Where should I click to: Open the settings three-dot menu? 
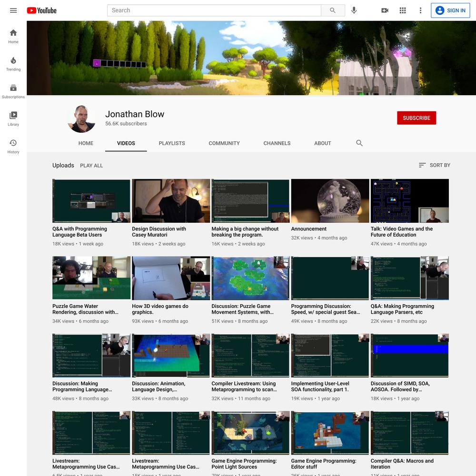(x=420, y=10)
